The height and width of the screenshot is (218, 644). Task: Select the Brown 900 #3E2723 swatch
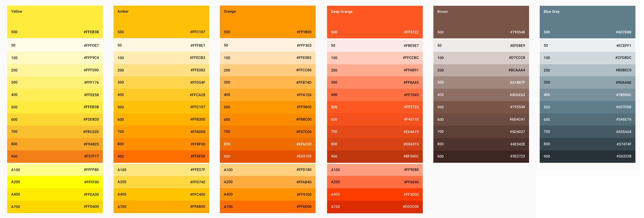(x=481, y=156)
